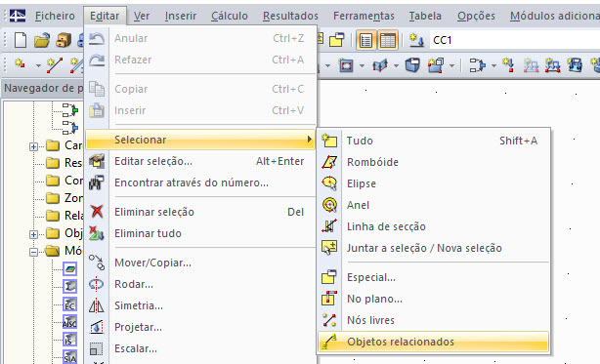Image resolution: width=600 pixels, height=364 pixels.
Task: Open the Cálculo menu
Action: click(x=230, y=16)
